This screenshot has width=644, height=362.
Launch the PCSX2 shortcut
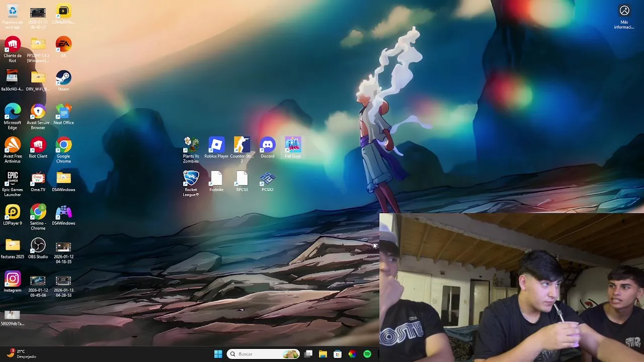[268, 182]
